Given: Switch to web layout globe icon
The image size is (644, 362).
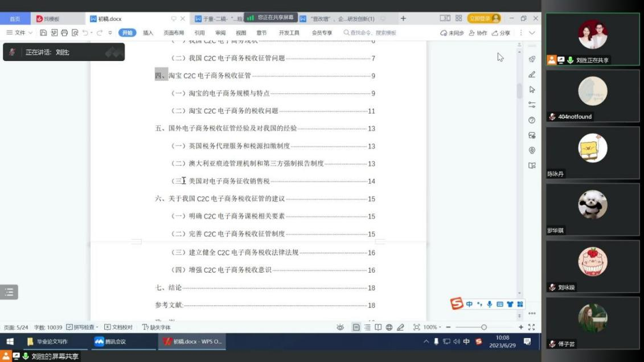Looking at the screenshot, I should pos(389,327).
